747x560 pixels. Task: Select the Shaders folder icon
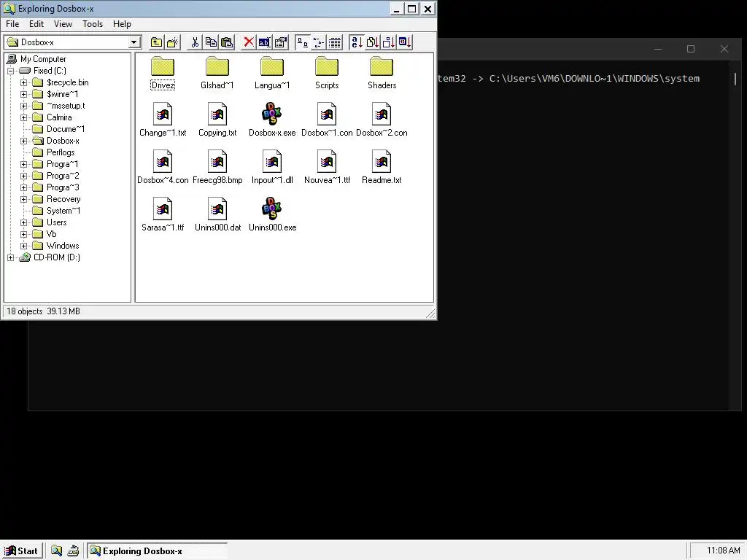click(382, 74)
